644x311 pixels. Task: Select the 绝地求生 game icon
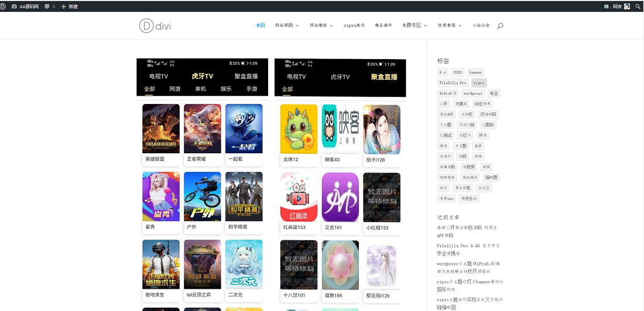161,265
